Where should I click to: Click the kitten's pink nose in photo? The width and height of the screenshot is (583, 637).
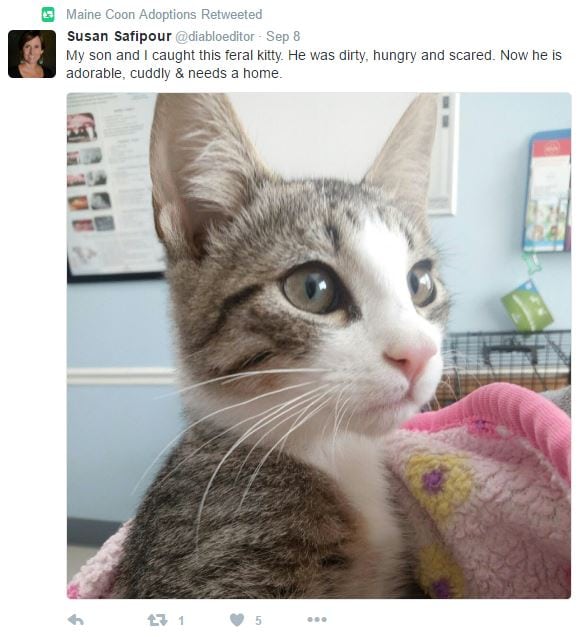tap(412, 357)
